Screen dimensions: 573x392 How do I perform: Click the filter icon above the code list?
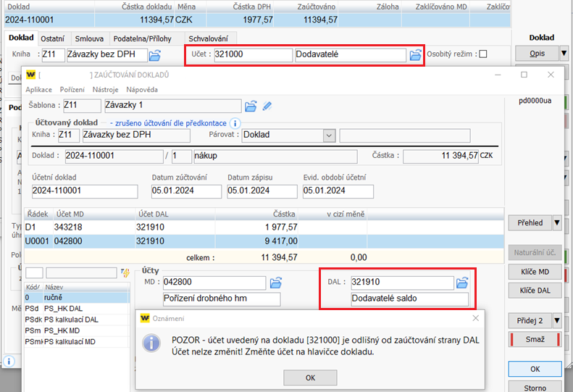click(x=125, y=272)
